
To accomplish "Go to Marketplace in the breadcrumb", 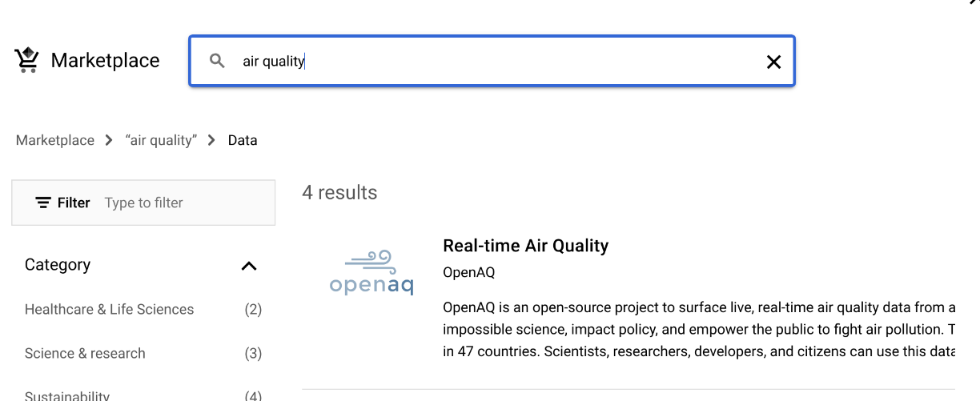I will [55, 140].
